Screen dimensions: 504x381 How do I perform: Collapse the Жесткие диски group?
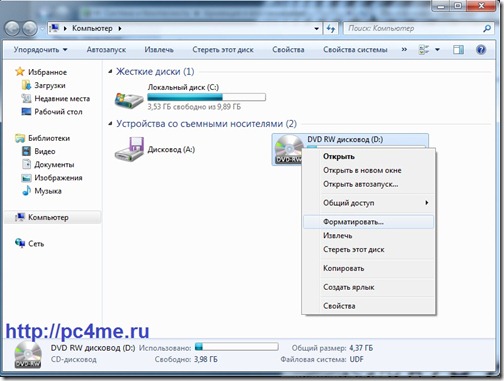110,71
